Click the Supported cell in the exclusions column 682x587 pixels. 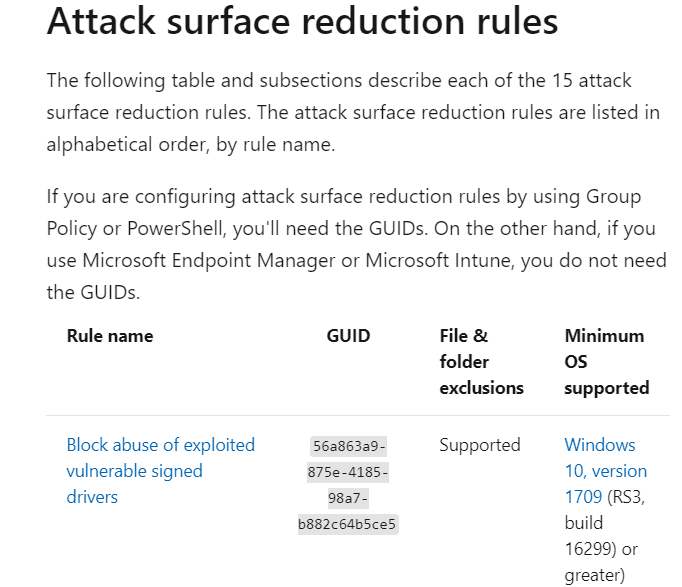[480, 445]
